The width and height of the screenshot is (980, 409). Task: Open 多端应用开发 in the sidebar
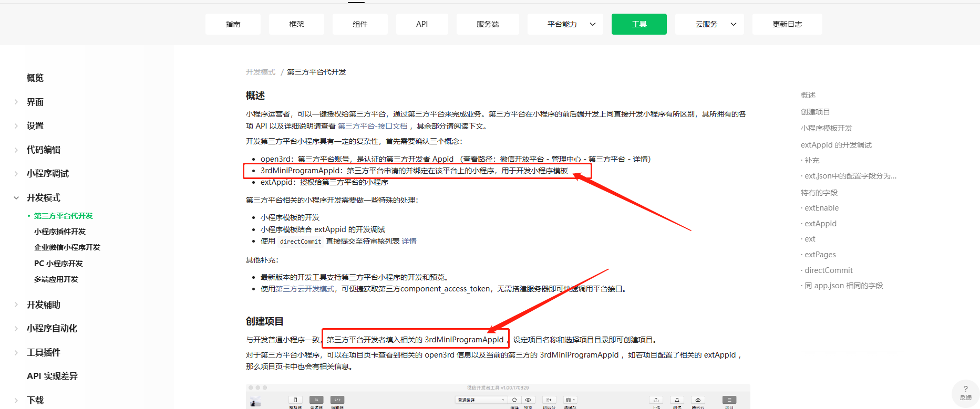click(x=56, y=279)
